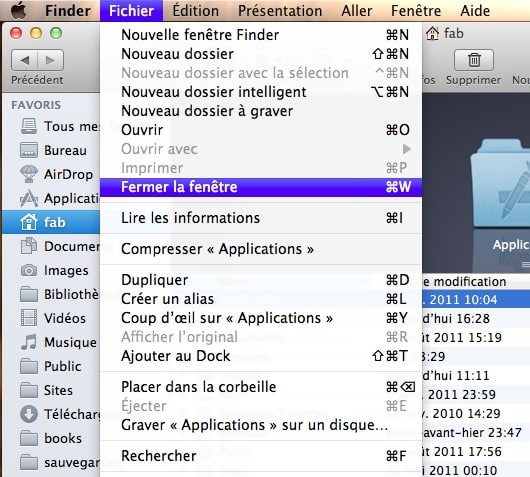Viewport: 530px width, 477px height.
Task: Go back with the Précédent left arrow
Action: tap(24, 60)
